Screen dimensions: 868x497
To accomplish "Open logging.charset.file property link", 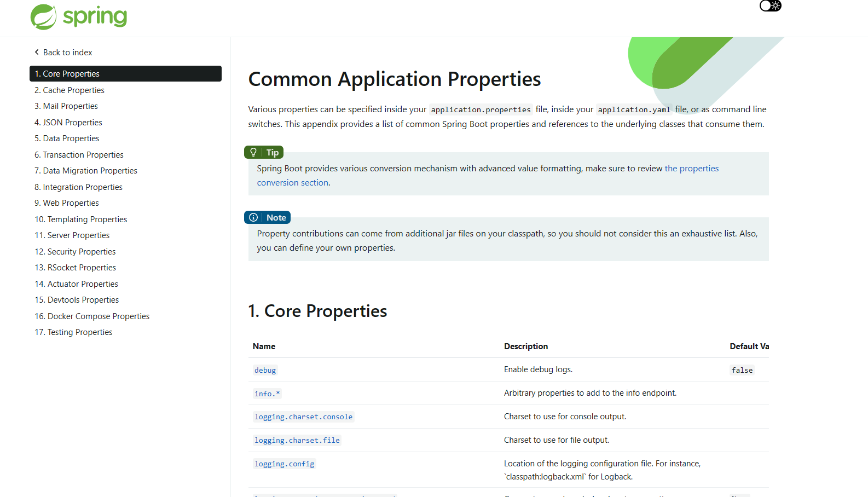I will [297, 441].
